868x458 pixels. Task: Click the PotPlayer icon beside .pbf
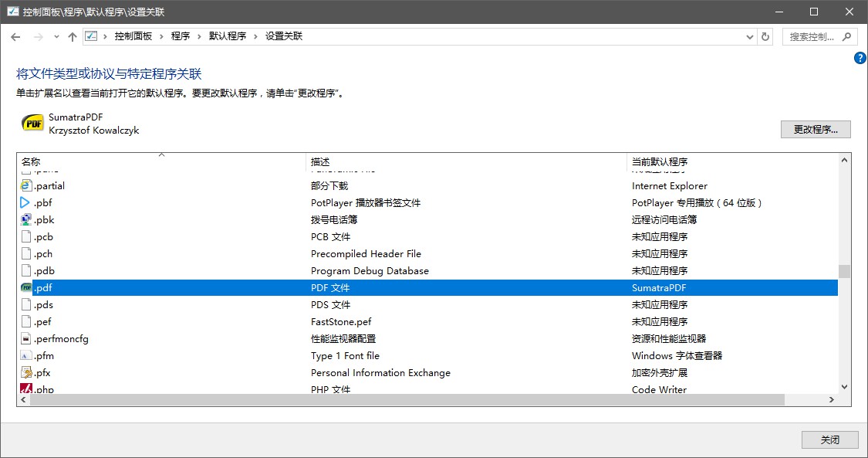[x=26, y=203]
